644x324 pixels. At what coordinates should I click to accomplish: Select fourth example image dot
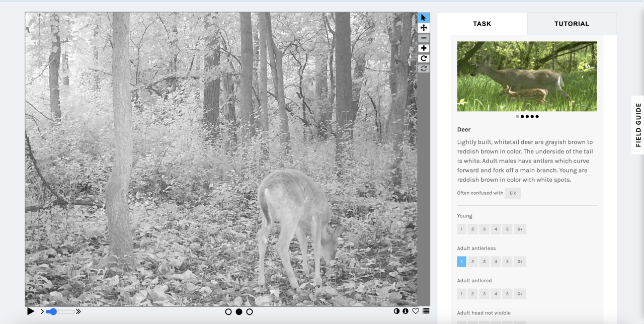tap(532, 116)
